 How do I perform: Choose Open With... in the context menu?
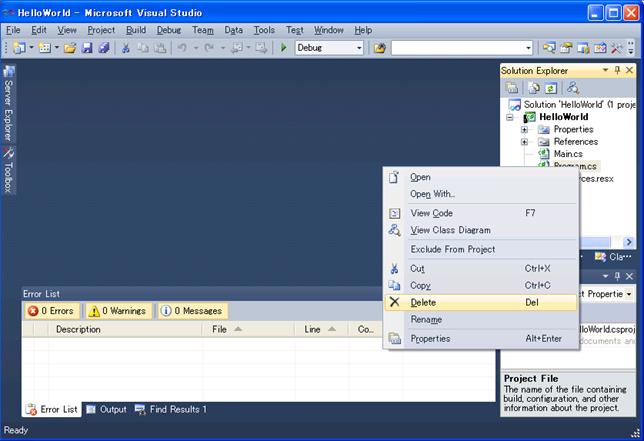tap(481, 194)
